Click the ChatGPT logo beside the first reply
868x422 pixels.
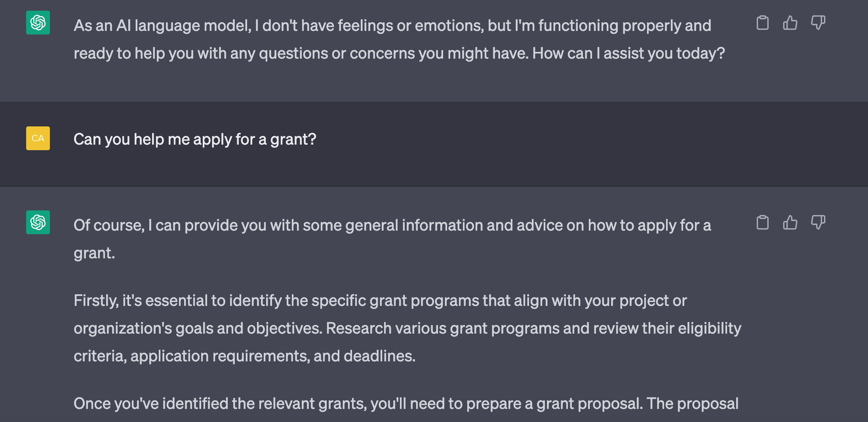(x=38, y=23)
